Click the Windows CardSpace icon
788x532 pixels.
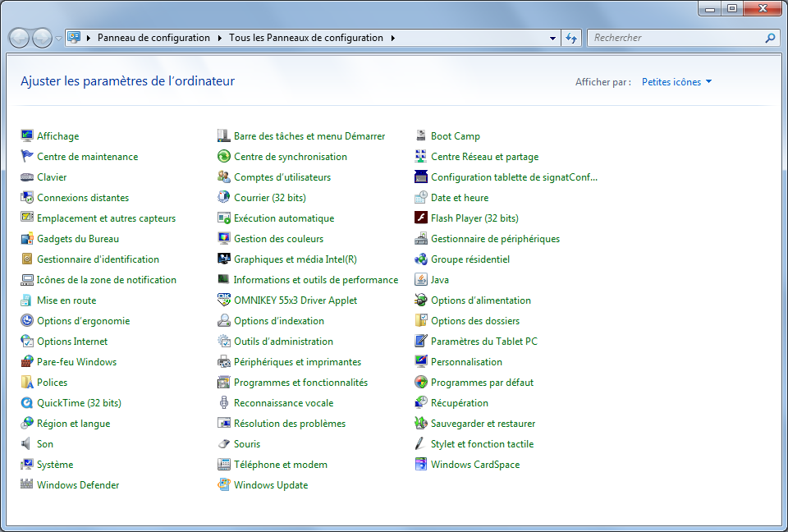(x=420, y=465)
